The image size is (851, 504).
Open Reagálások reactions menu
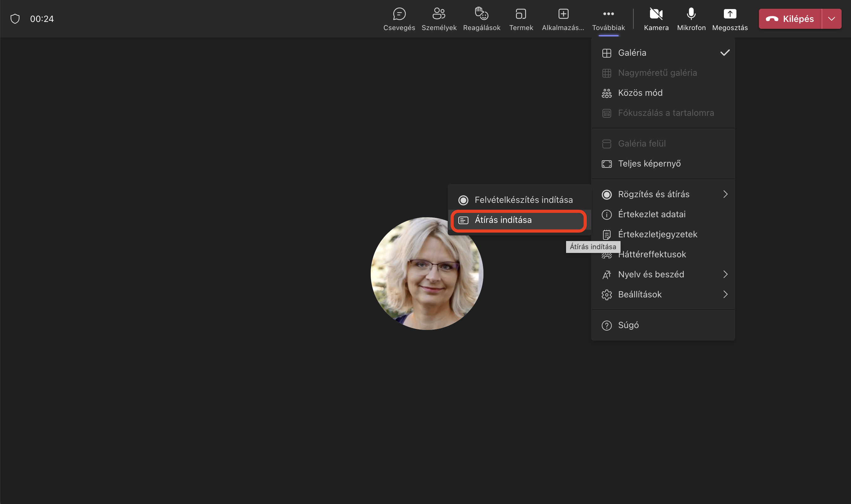[482, 19]
